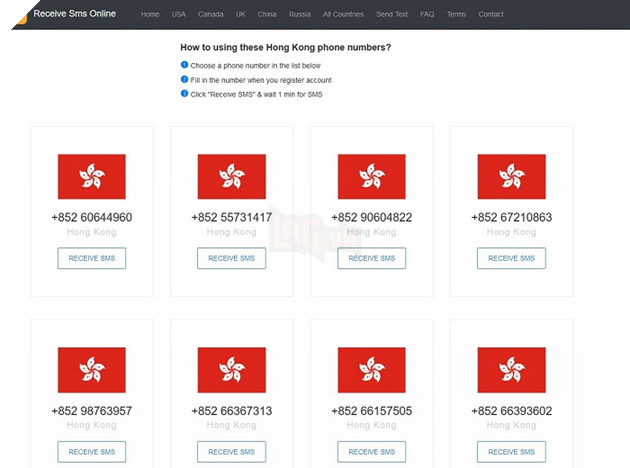Screen dimensions: 630x468
Task: Click the phone number +852 55731417
Action: point(231,217)
